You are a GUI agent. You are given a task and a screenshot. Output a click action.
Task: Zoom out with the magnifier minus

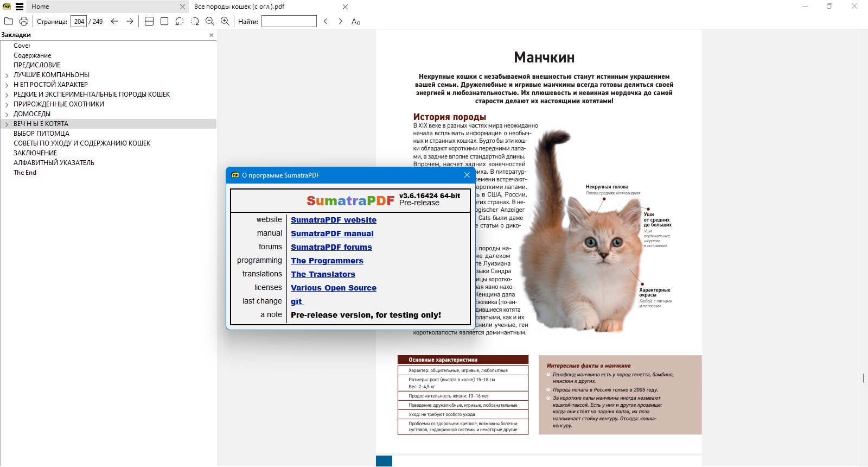210,21
